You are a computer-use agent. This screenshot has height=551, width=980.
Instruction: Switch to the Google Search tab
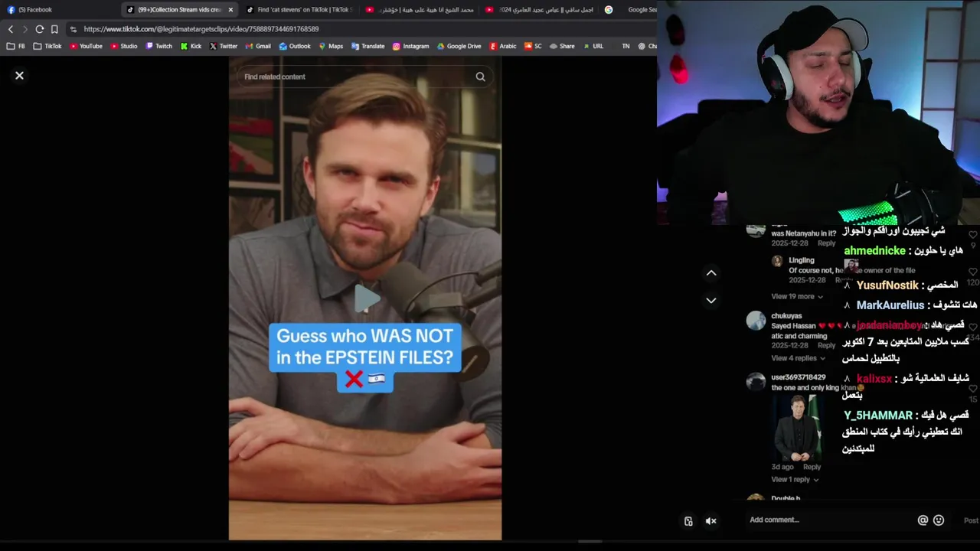tap(629, 10)
